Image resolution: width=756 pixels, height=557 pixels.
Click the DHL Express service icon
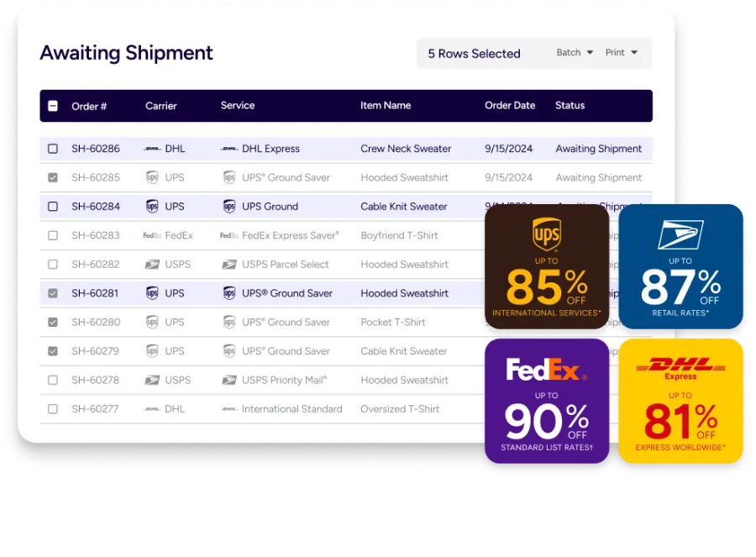[229, 149]
